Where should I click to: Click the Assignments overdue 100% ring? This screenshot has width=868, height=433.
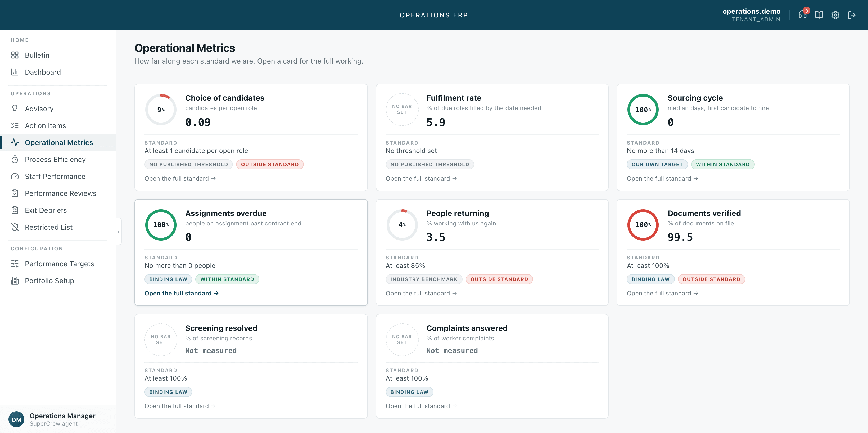161,225
